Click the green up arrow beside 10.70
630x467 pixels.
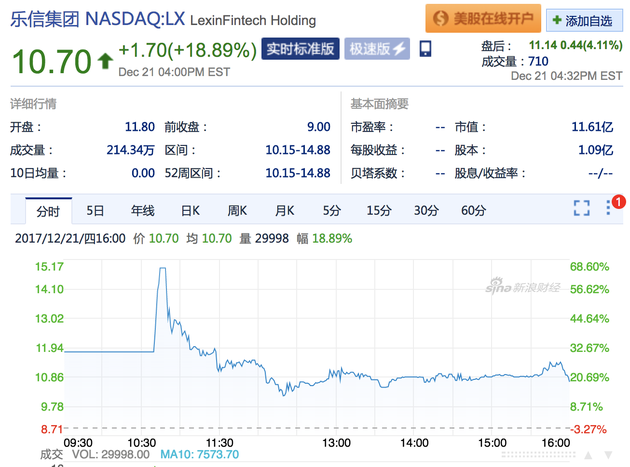[105, 61]
